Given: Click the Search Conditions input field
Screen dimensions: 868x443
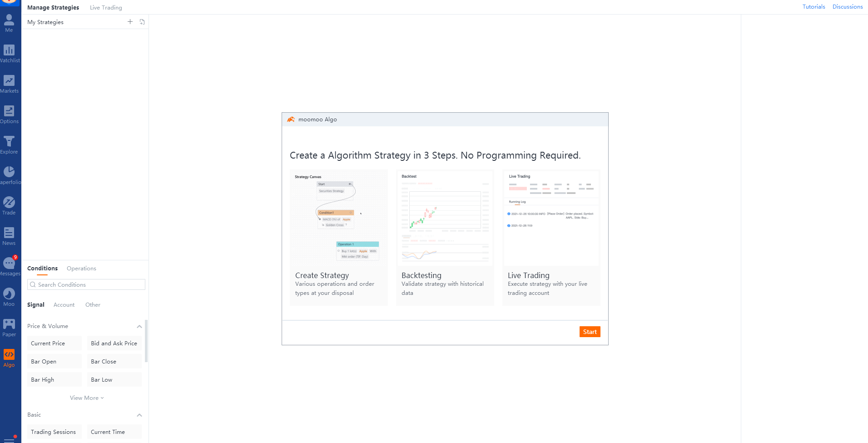Looking at the screenshot, I should click(86, 284).
